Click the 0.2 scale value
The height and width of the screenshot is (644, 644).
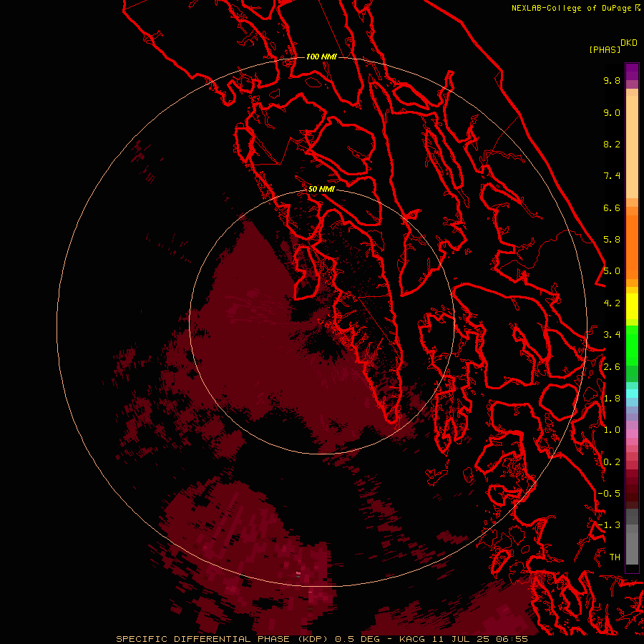[612, 462]
